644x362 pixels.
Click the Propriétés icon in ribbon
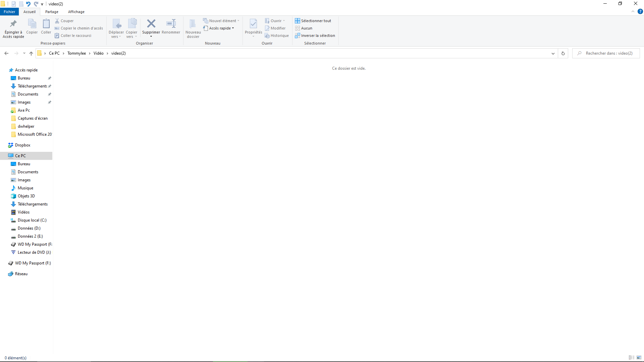(x=253, y=24)
